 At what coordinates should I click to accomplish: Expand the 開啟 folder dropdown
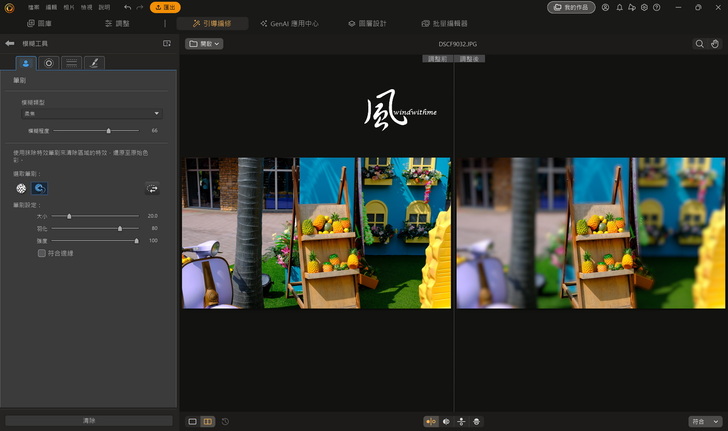pyautogui.click(x=204, y=44)
